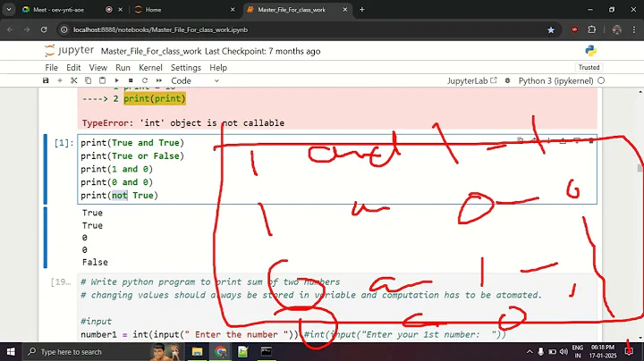
Task: Click the volume speaker tray icon
Action: (x=563, y=351)
